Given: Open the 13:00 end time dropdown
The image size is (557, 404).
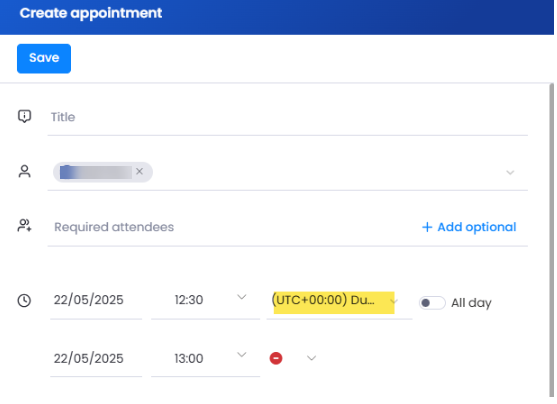Looking at the screenshot, I should pos(242,355).
